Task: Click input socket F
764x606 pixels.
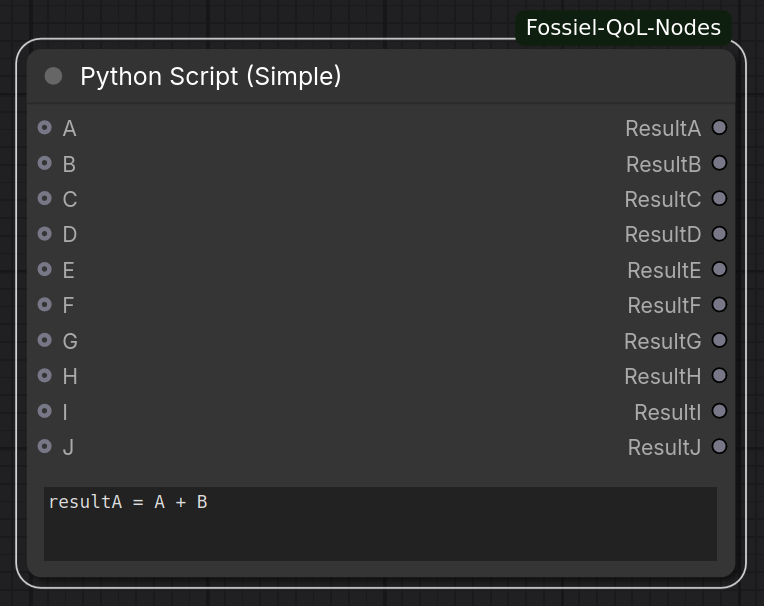Action: [x=45, y=304]
